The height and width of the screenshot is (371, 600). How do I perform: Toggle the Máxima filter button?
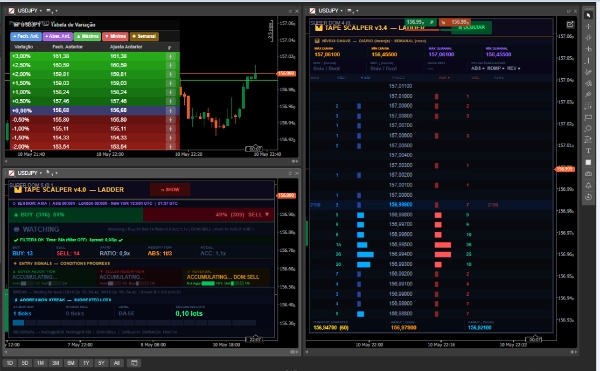(x=87, y=36)
